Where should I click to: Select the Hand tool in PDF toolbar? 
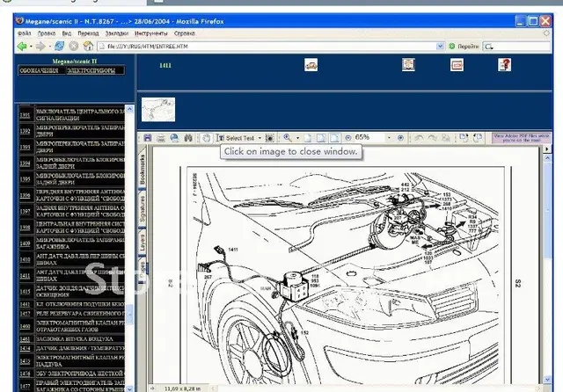(206, 138)
